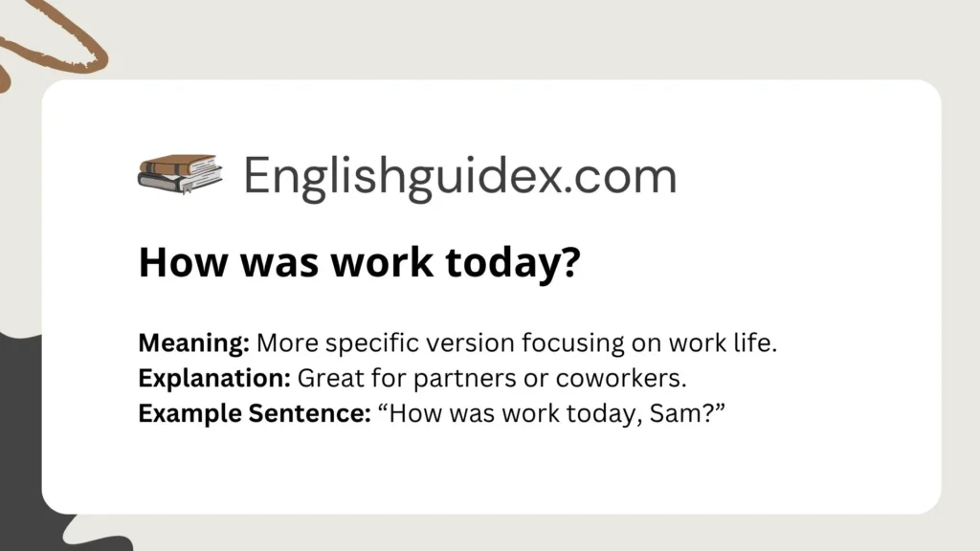Click the bold "Meaning:" label
980x551 pixels.
(x=194, y=342)
